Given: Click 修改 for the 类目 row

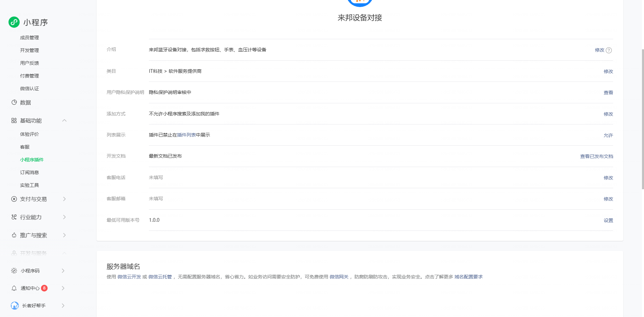Looking at the screenshot, I should click(608, 71).
